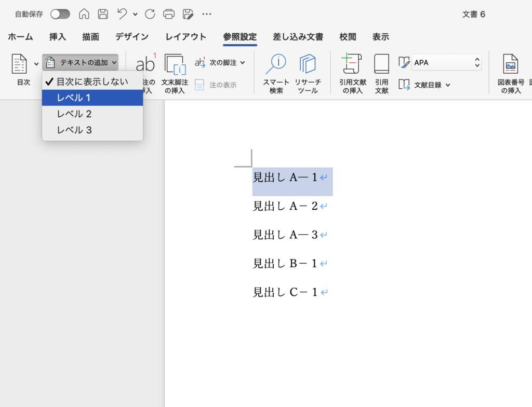The height and width of the screenshot is (407, 532).
Task: Choose レベル 1 from the menu
Action: pyautogui.click(x=92, y=98)
